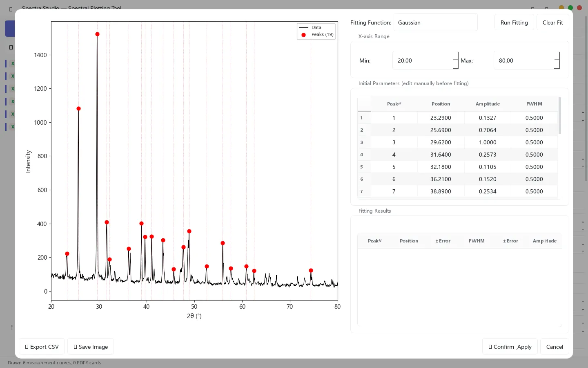
Task: Click the Initial Parameters table vertical scrollbar
Action: coord(560,116)
